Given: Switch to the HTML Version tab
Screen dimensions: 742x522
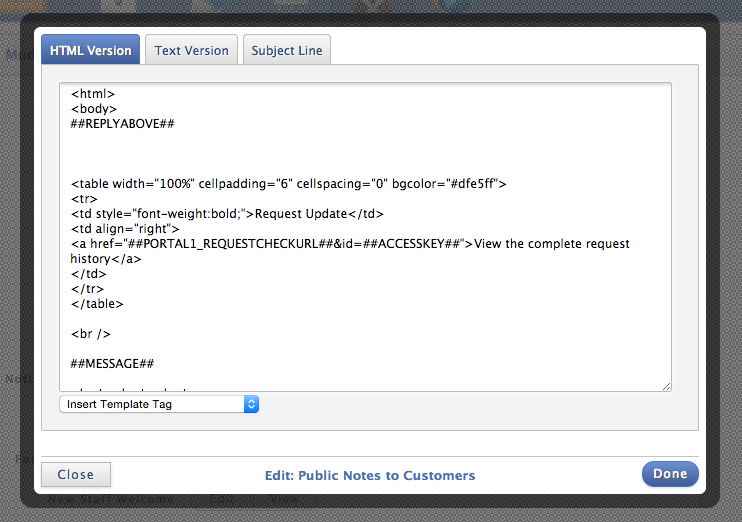Looking at the screenshot, I should [x=90, y=50].
